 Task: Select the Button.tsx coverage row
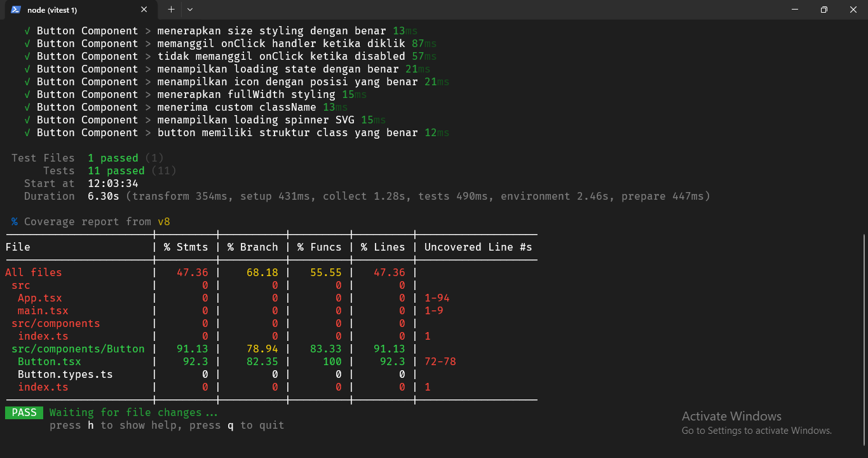pyautogui.click(x=49, y=361)
